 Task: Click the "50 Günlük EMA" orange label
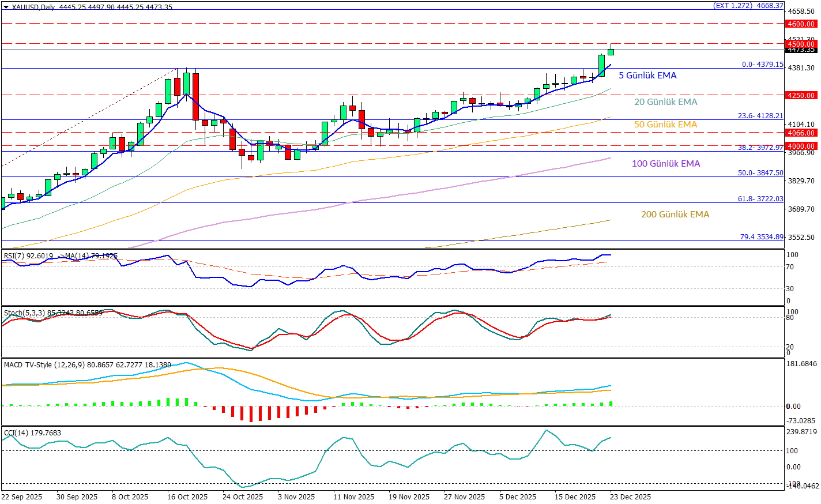pyautogui.click(x=665, y=125)
